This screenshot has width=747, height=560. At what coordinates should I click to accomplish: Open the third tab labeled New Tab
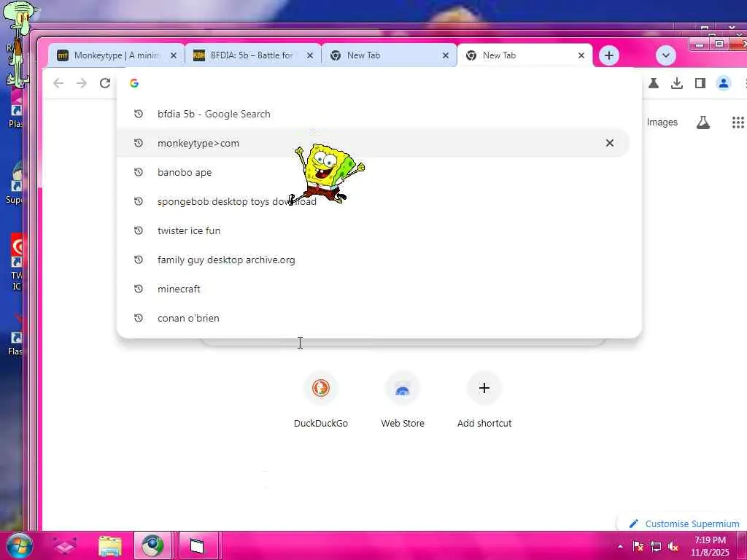(x=388, y=55)
